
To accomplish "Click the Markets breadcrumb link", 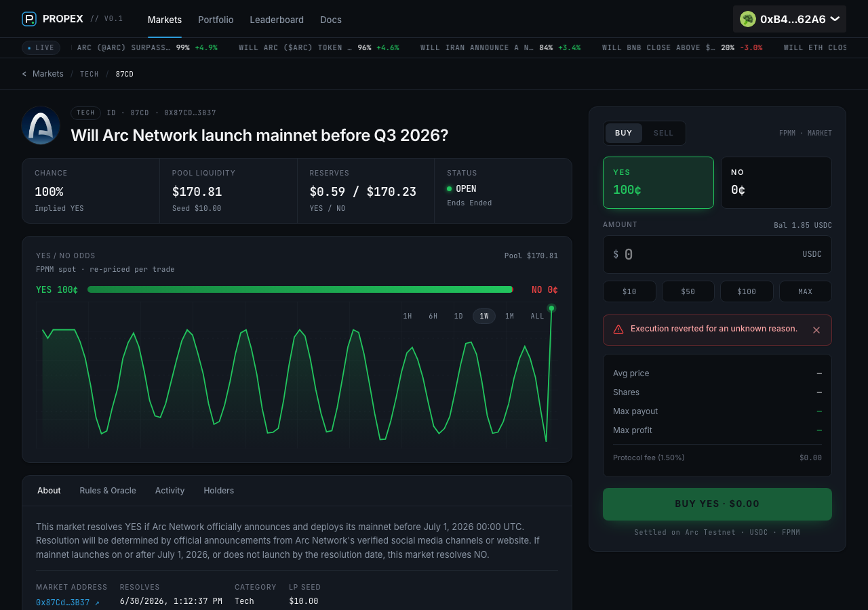I will (x=48, y=74).
